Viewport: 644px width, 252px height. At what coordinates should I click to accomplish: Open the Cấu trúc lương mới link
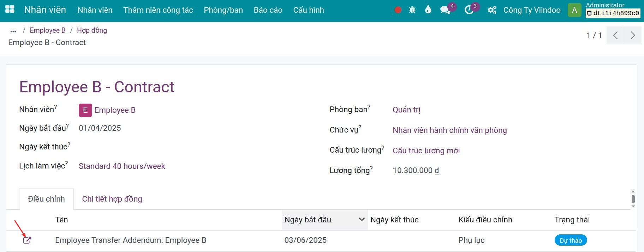pyautogui.click(x=426, y=150)
